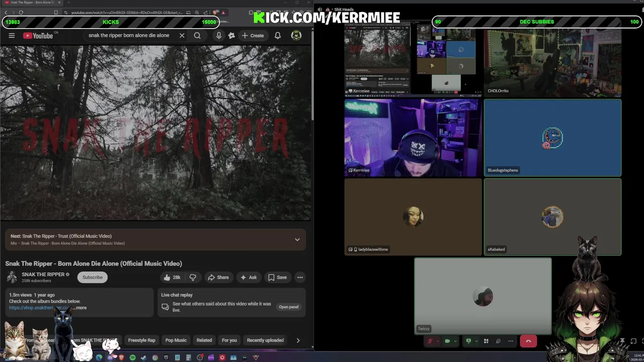
Task: Save the video to a playlist
Action: [277, 277]
